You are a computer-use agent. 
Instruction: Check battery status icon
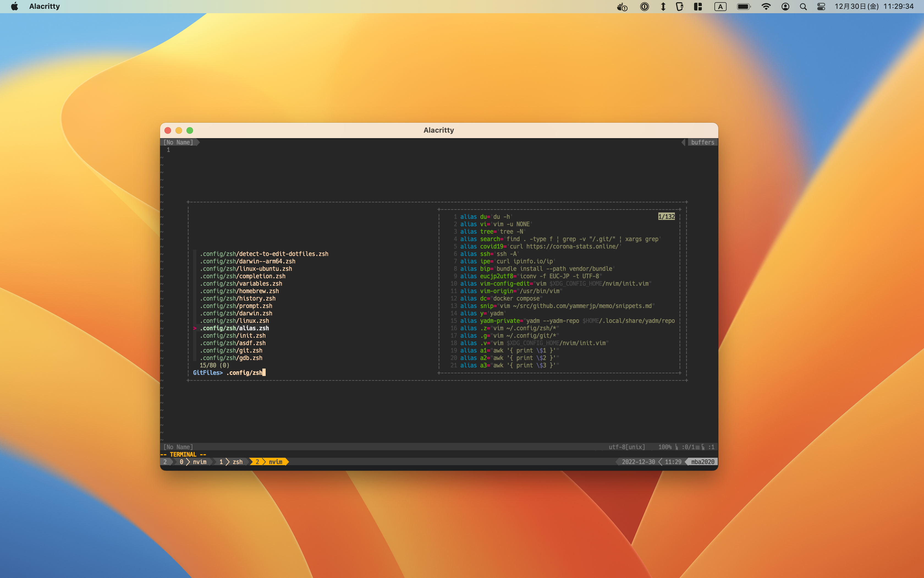743,7
